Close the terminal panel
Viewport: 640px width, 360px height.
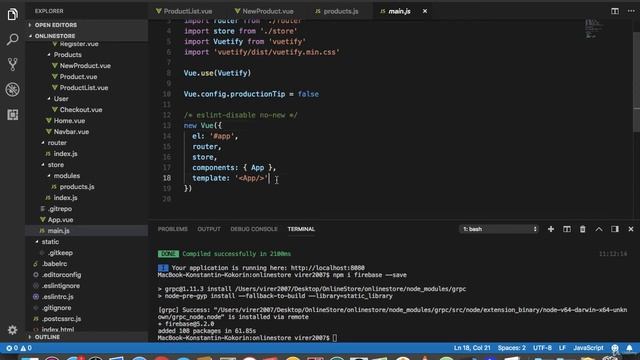(631, 229)
